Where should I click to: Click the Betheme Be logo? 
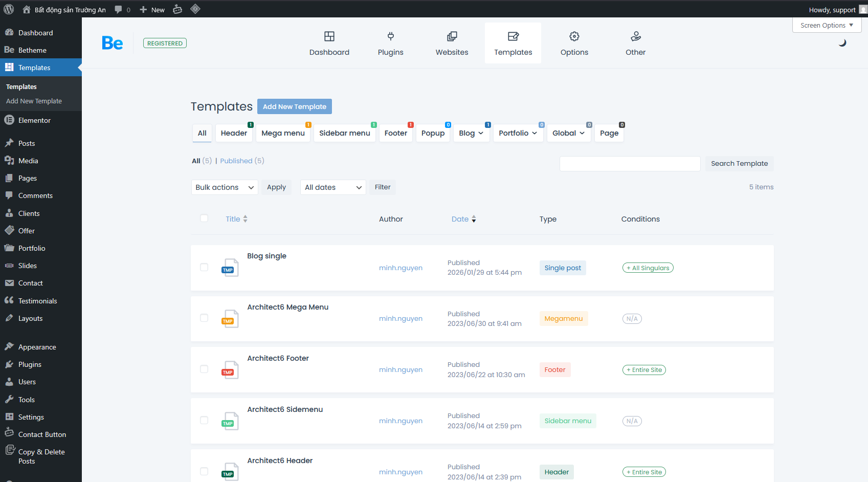[x=113, y=43]
